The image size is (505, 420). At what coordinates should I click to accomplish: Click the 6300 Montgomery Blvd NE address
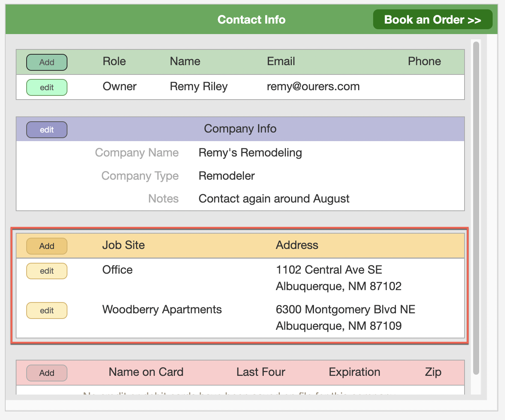click(345, 310)
